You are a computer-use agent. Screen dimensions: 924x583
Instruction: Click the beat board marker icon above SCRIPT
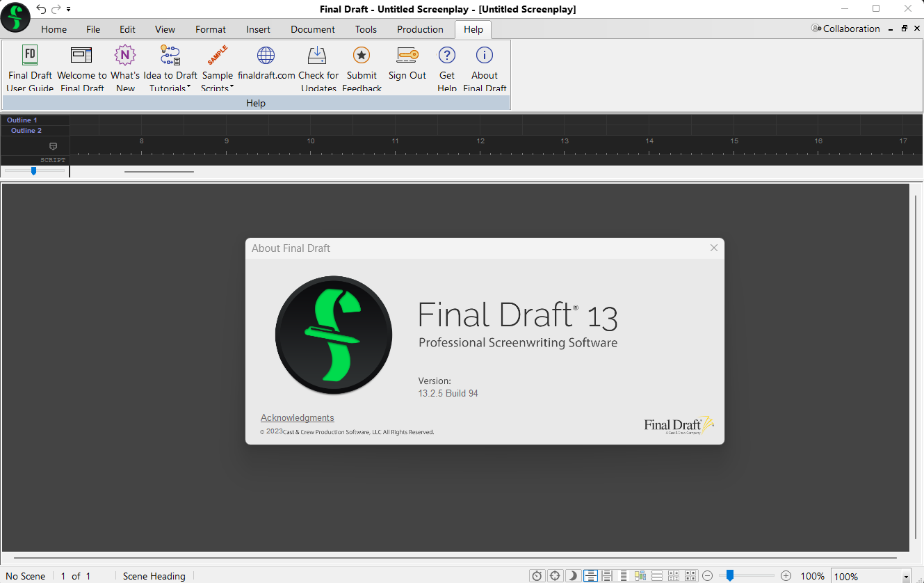[54, 146]
